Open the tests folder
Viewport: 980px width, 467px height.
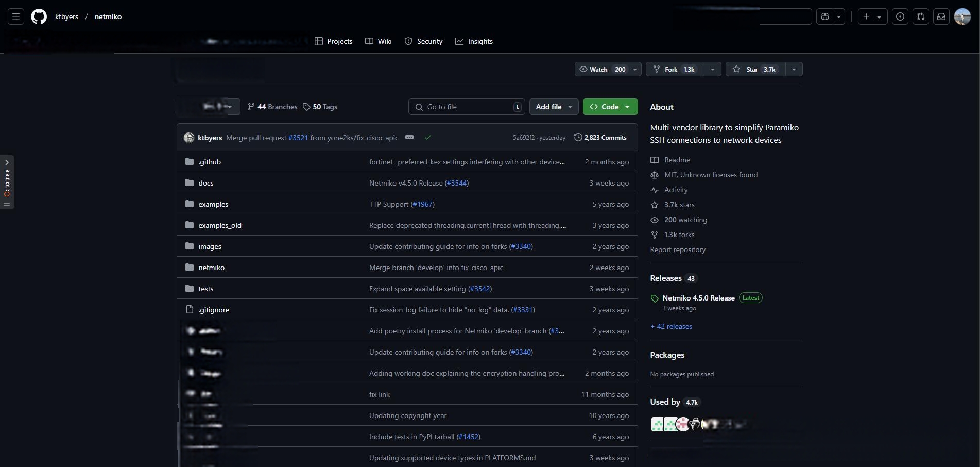[x=205, y=289]
